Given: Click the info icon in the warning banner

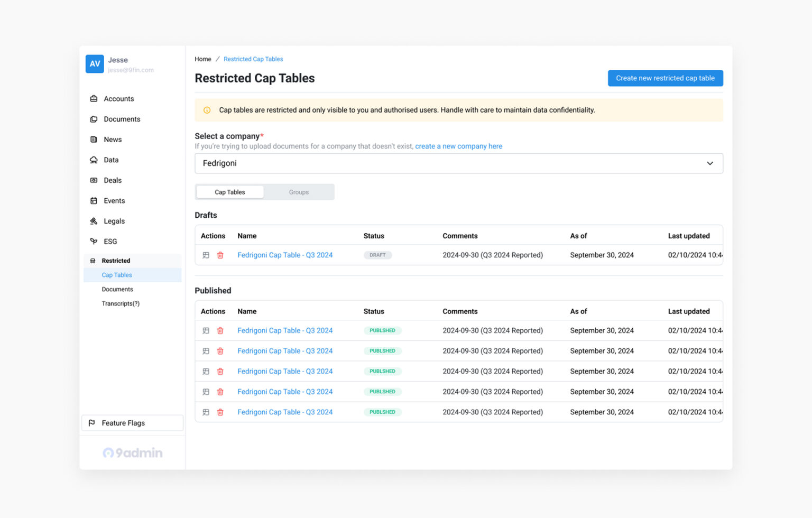Looking at the screenshot, I should [207, 110].
